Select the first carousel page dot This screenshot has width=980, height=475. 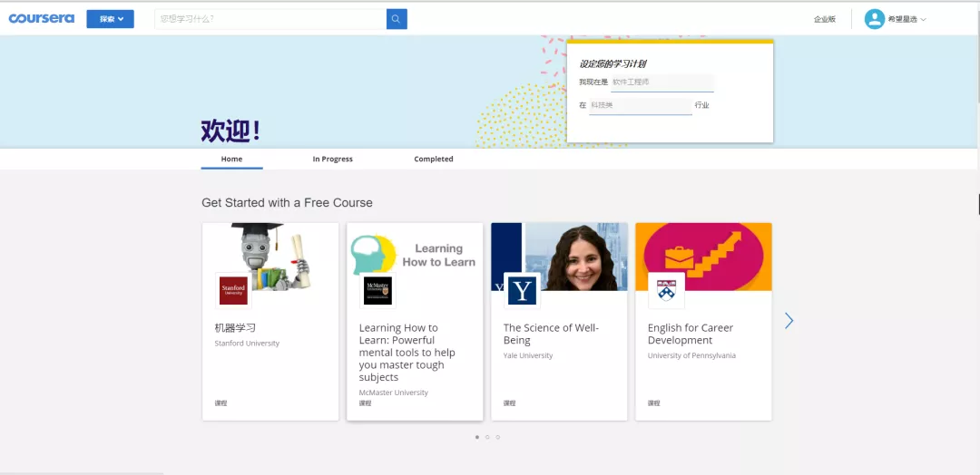(477, 437)
